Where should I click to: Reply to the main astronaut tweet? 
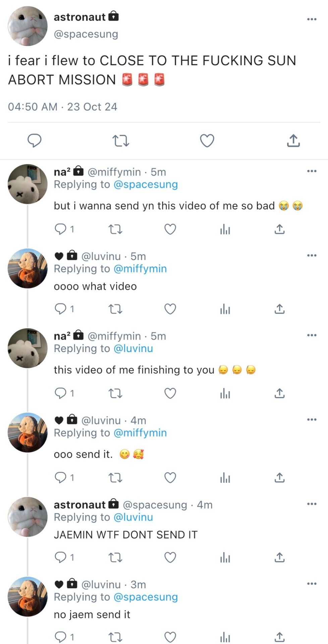[34, 141]
